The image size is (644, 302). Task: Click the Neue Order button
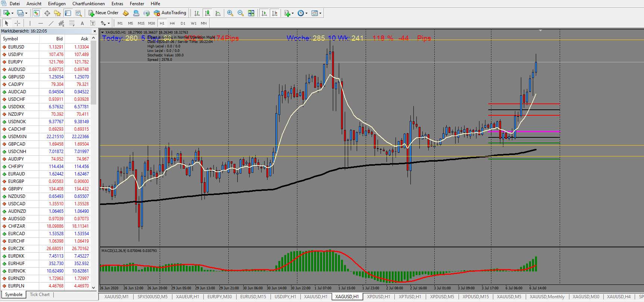click(103, 13)
